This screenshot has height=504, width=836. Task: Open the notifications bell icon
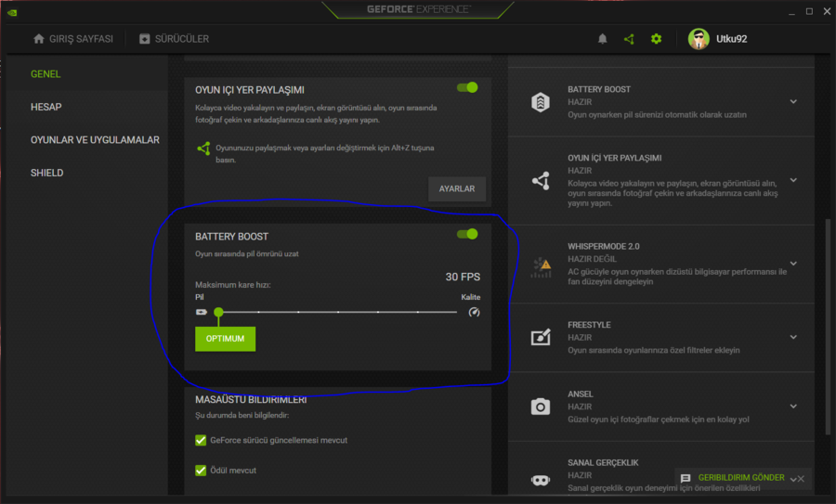[603, 39]
